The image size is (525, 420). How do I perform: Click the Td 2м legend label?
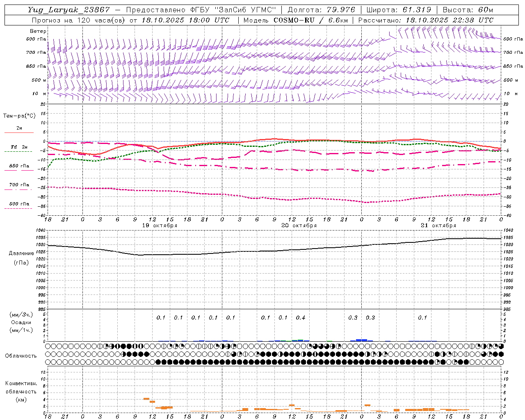(19, 147)
